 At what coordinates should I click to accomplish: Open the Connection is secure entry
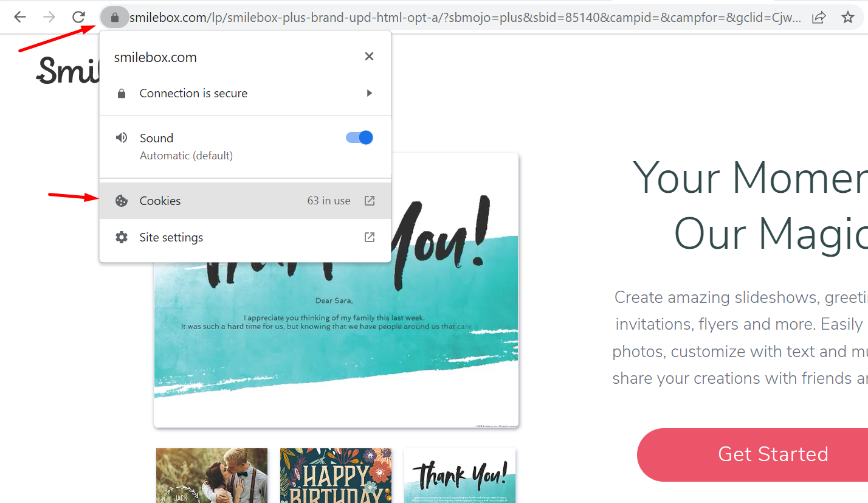pyautogui.click(x=245, y=93)
